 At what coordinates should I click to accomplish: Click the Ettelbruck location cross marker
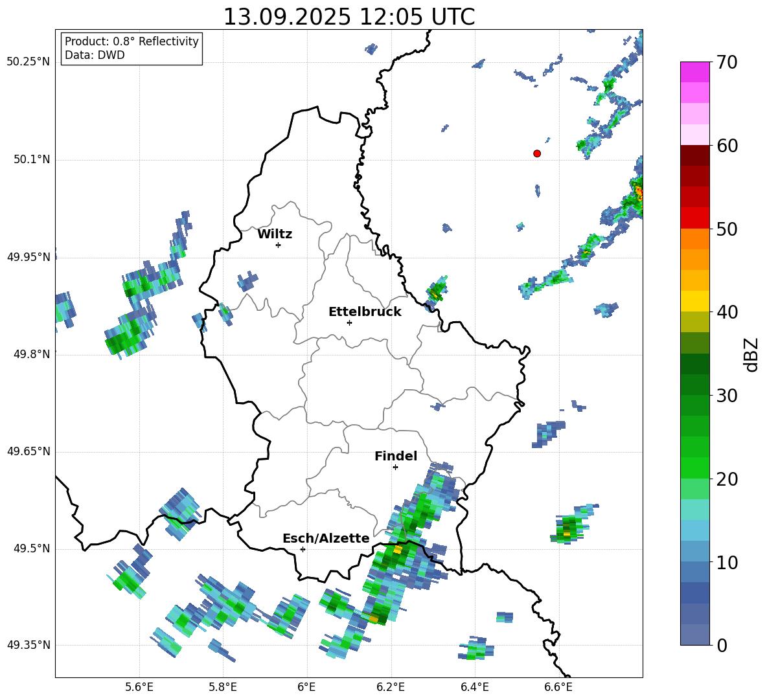(349, 322)
